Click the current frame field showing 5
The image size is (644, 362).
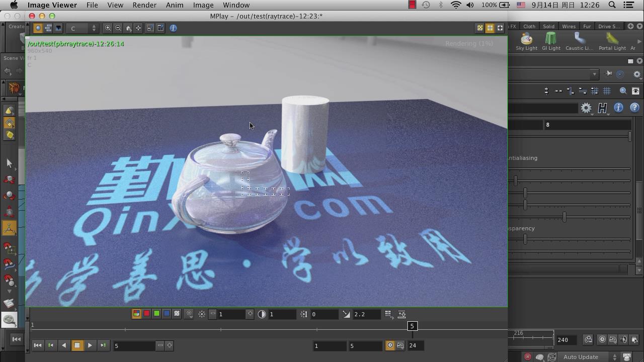(134, 345)
